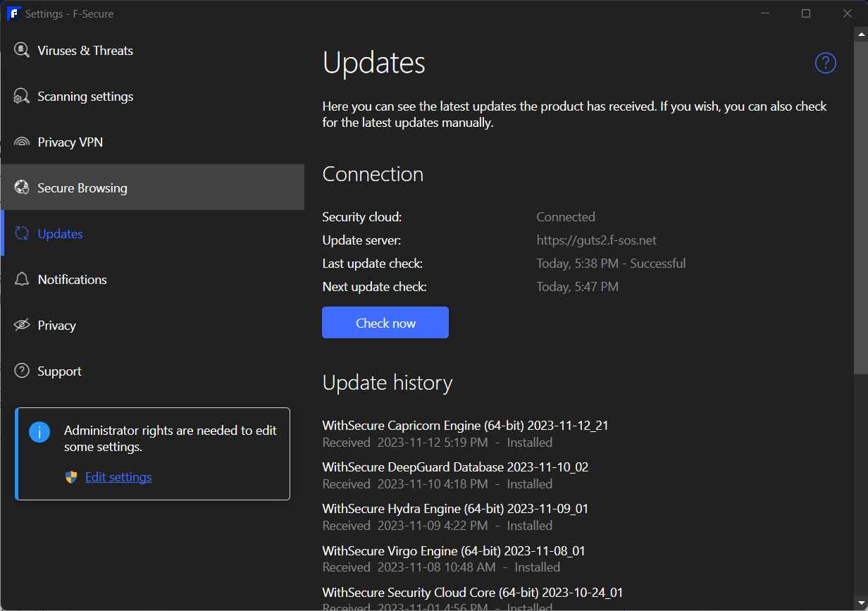This screenshot has height=611, width=868.
Task: Click the Support question mark icon
Action: (22, 371)
